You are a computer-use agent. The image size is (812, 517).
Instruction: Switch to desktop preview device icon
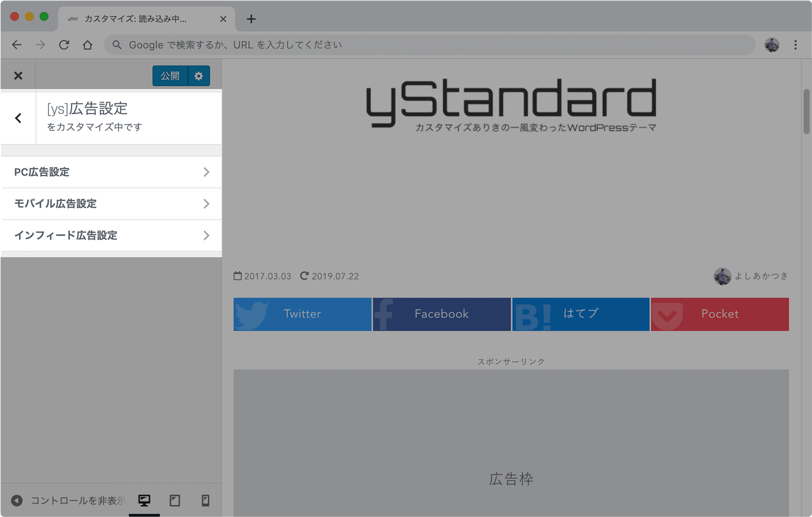[144, 501]
